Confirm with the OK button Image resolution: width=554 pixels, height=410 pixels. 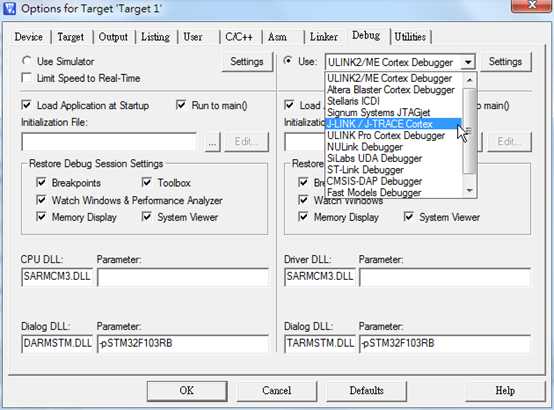(187, 391)
